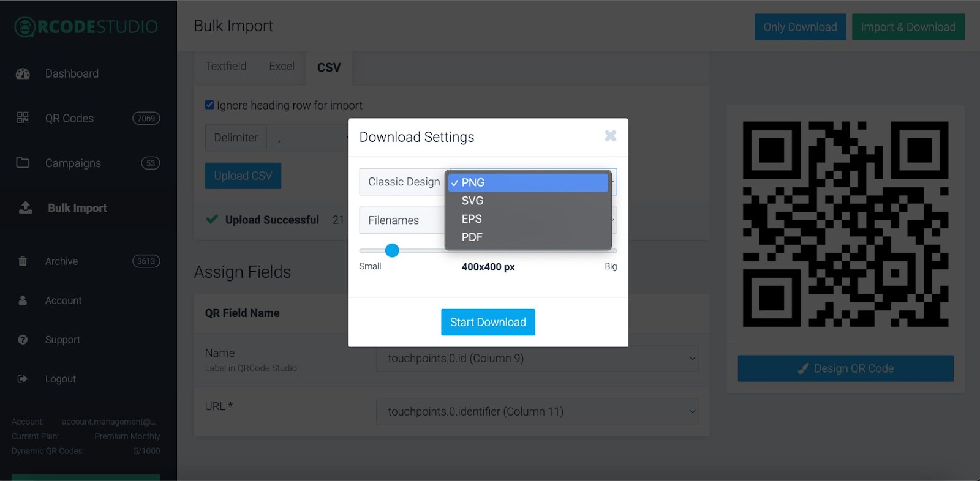Click the Premium Monthly plan text

click(x=127, y=436)
